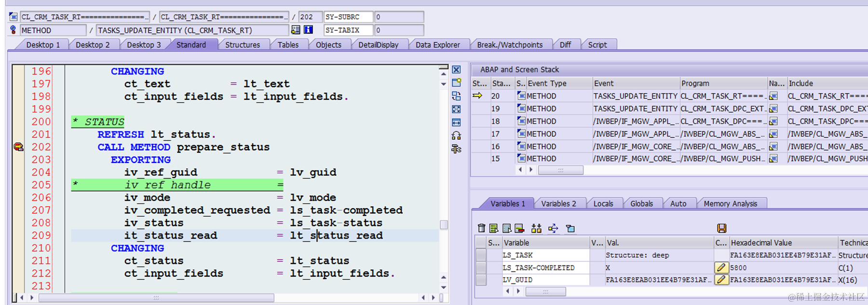
Task: Select the row selector for LS_TASK
Action: 481,255
